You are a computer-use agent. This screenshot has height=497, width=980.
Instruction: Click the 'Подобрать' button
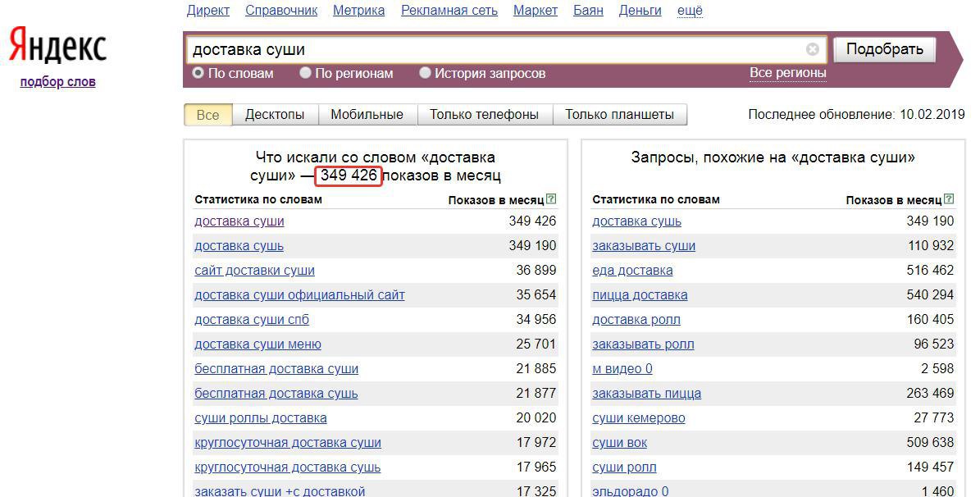(884, 49)
